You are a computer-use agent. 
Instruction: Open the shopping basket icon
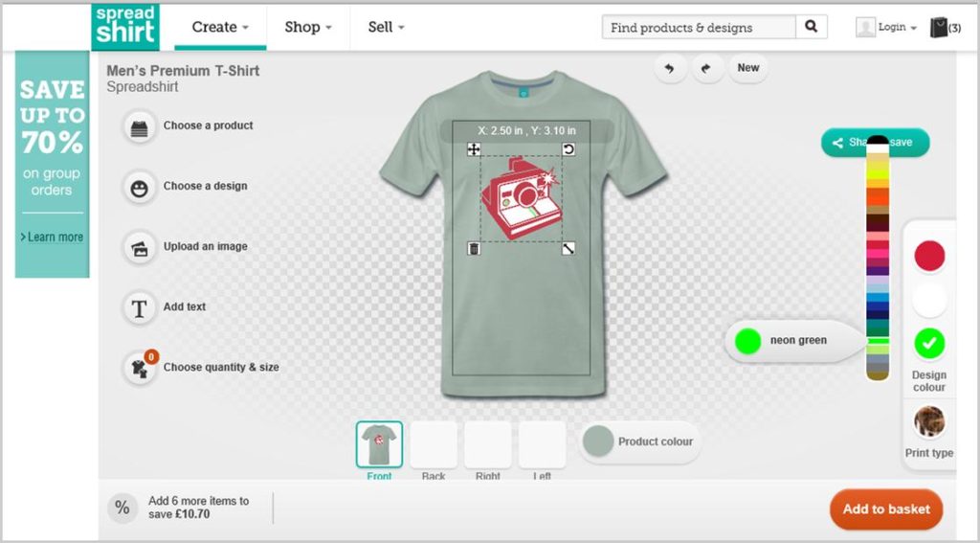point(939,28)
